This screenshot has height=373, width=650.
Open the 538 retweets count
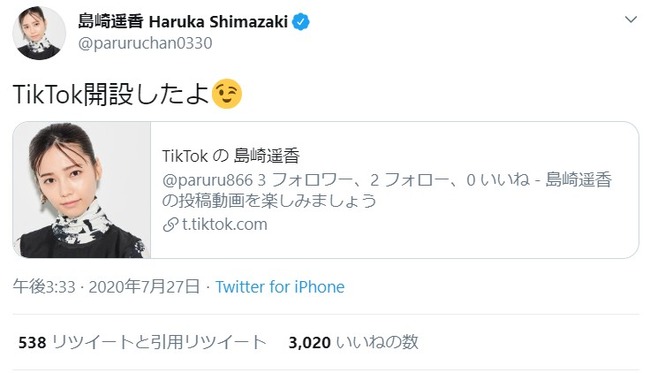[32, 342]
